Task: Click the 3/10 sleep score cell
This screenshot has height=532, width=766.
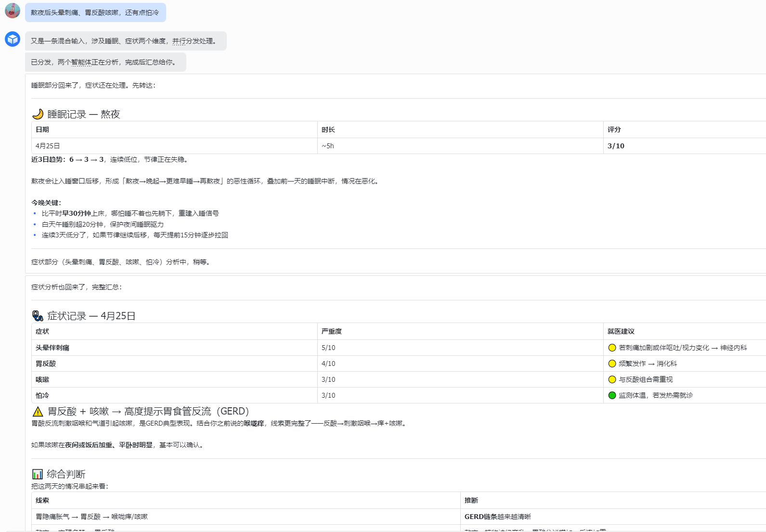Action: pos(685,146)
